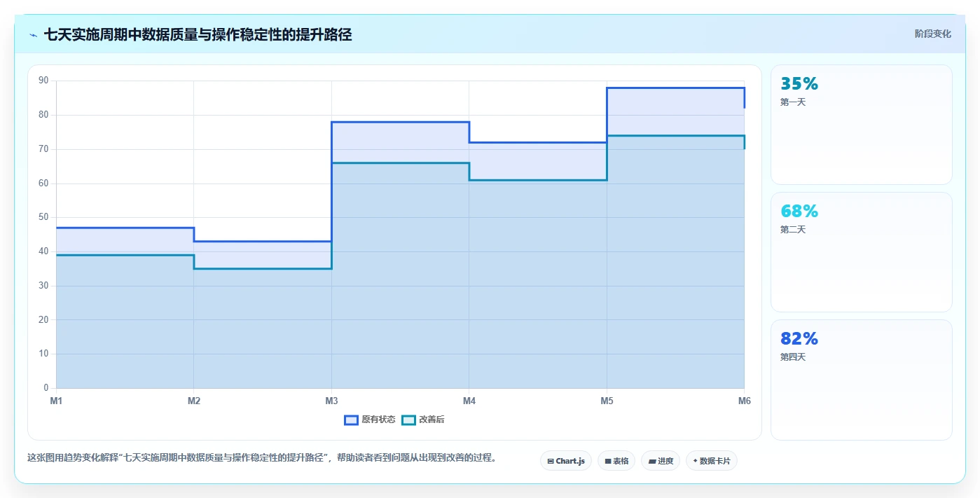Click the 90 y-axis value

pos(43,81)
